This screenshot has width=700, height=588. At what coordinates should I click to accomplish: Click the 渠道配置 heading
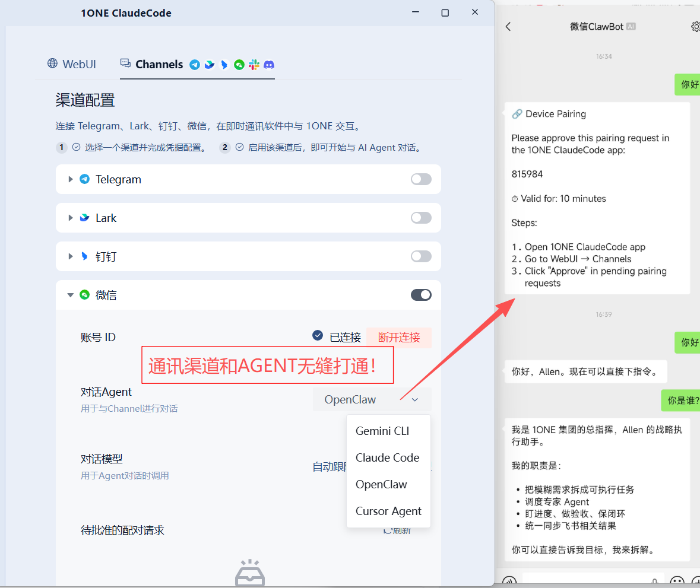[85, 100]
